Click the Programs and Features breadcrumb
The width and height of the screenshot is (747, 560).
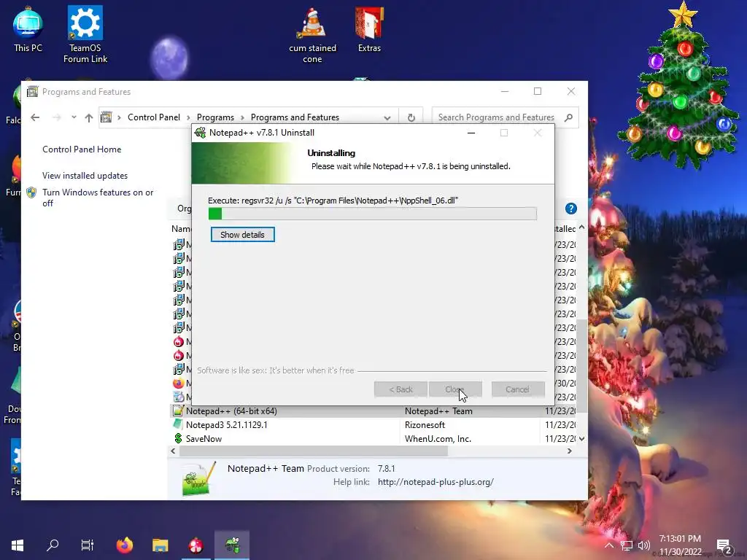click(x=295, y=117)
